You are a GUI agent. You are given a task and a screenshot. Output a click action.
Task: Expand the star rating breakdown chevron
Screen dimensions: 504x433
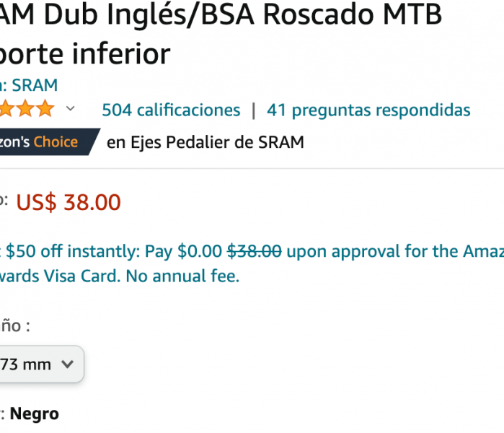point(71,109)
